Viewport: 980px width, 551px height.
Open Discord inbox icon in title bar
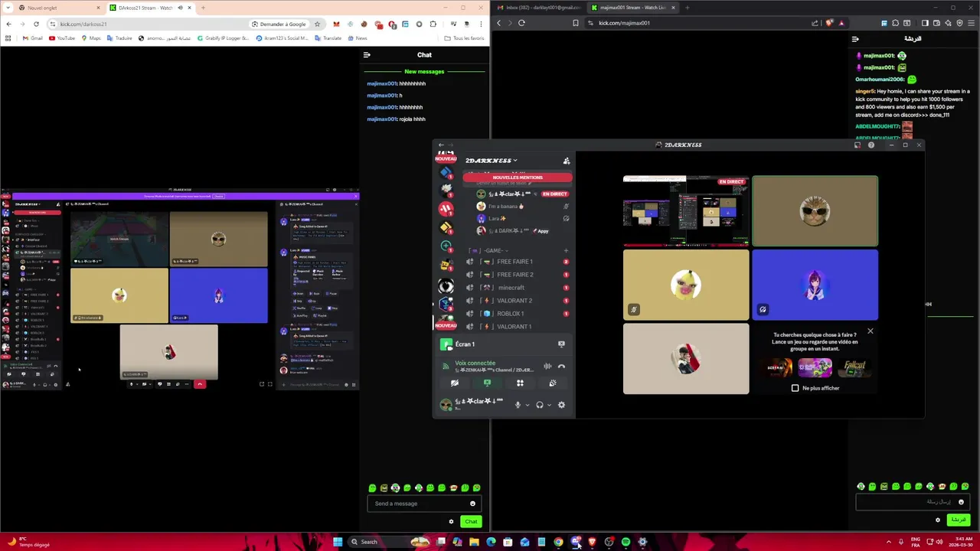[x=857, y=145]
